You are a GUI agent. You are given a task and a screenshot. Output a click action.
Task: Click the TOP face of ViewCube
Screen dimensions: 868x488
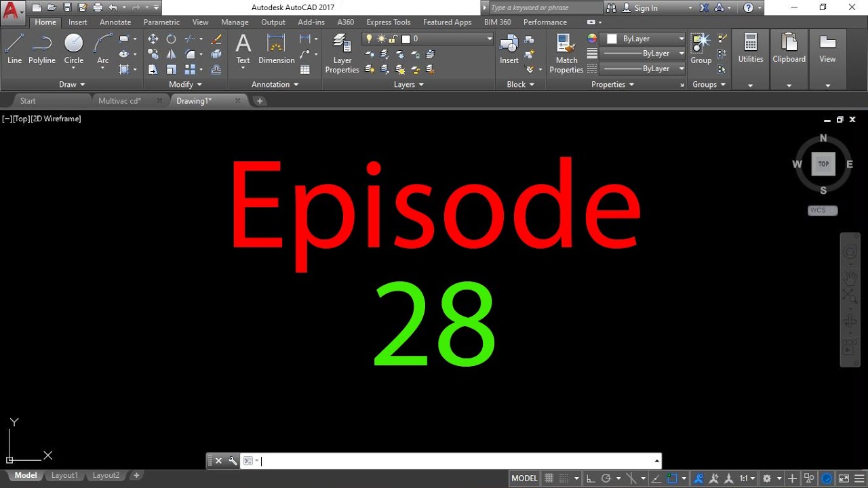[823, 164]
